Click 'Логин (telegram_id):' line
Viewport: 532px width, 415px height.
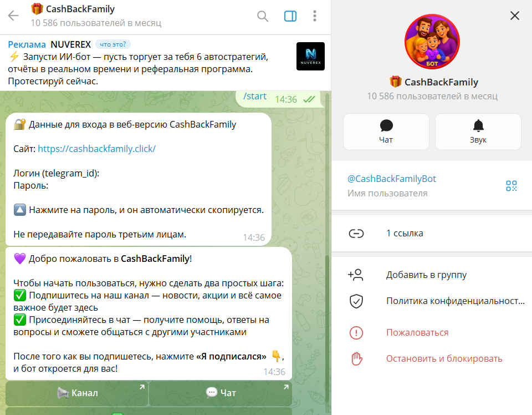click(x=57, y=173)
